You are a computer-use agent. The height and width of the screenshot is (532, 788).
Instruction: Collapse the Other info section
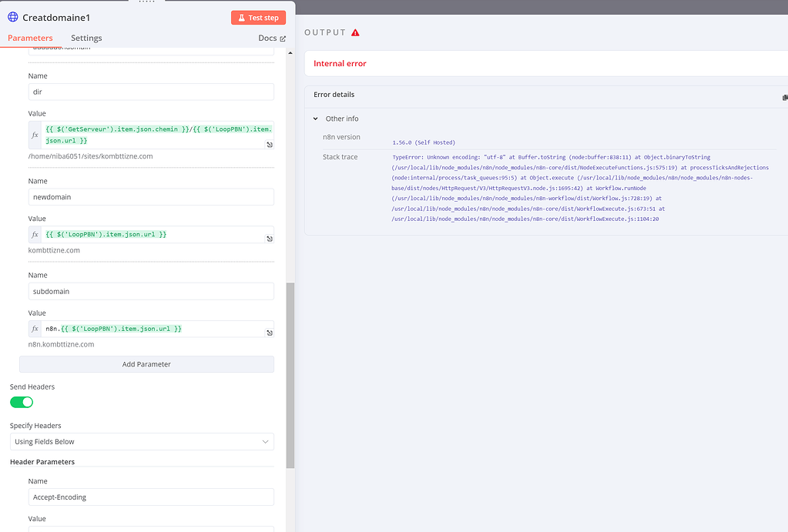pos(316,119)
